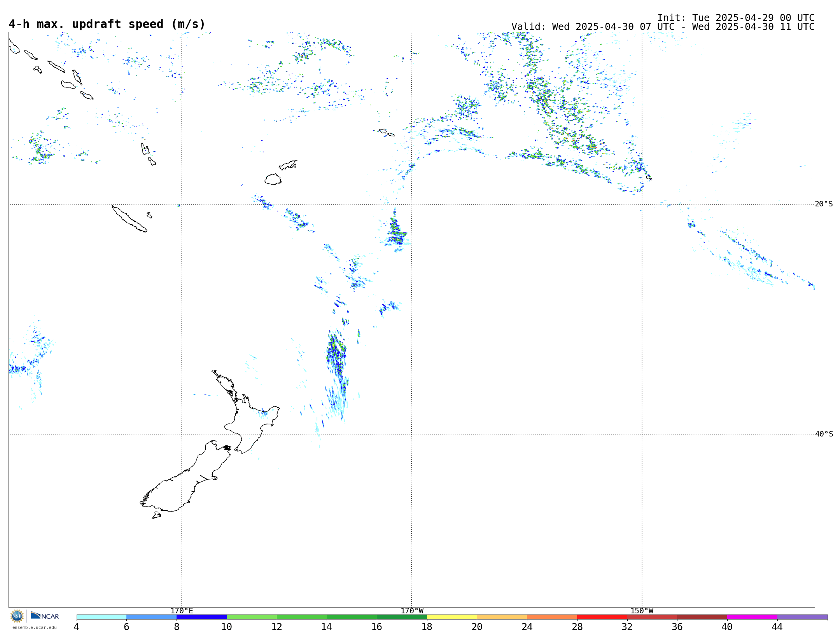Click the dark red 36-40 color swatch
Screen dimensions: 840x632
tap(702, 617)
